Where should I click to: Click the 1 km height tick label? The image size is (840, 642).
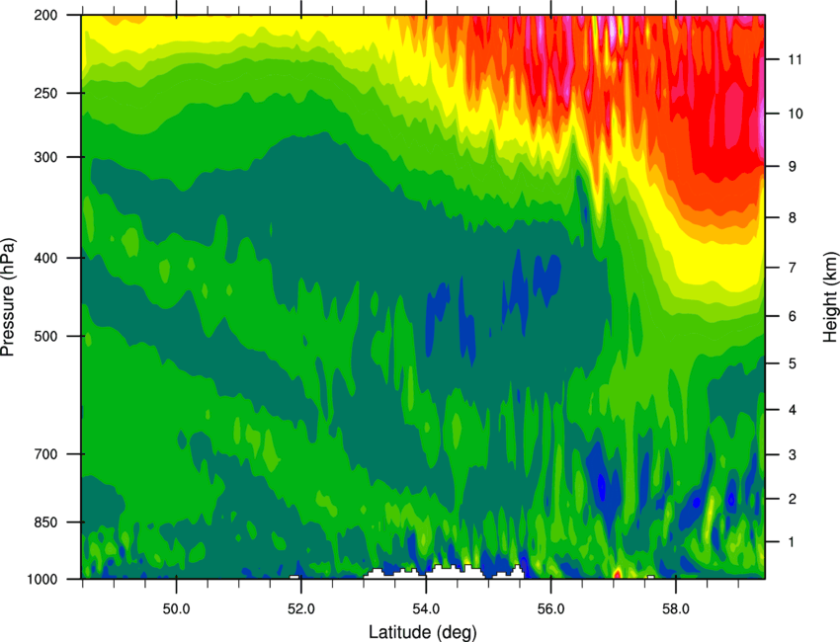click(x=792, y=542)
